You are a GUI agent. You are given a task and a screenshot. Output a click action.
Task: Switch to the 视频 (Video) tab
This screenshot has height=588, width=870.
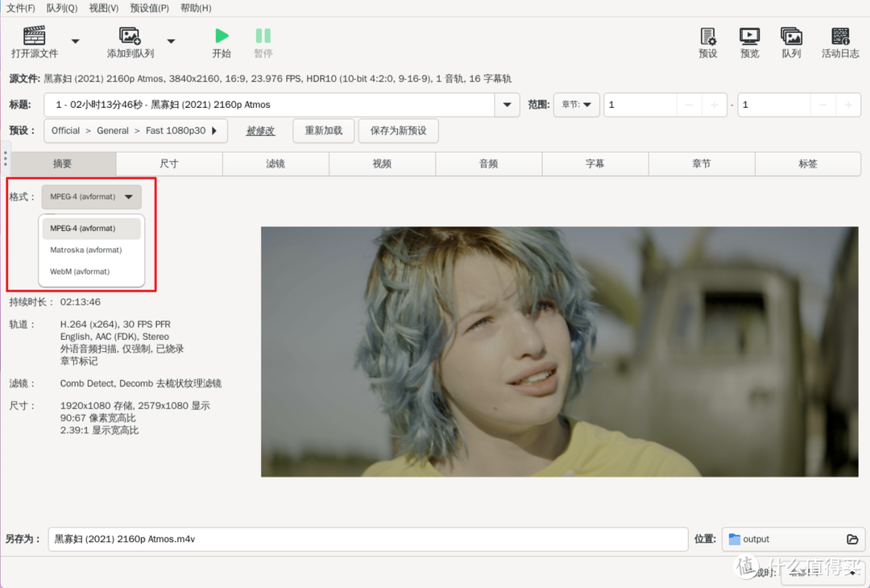pyautogui.click(x=382, y=164)
